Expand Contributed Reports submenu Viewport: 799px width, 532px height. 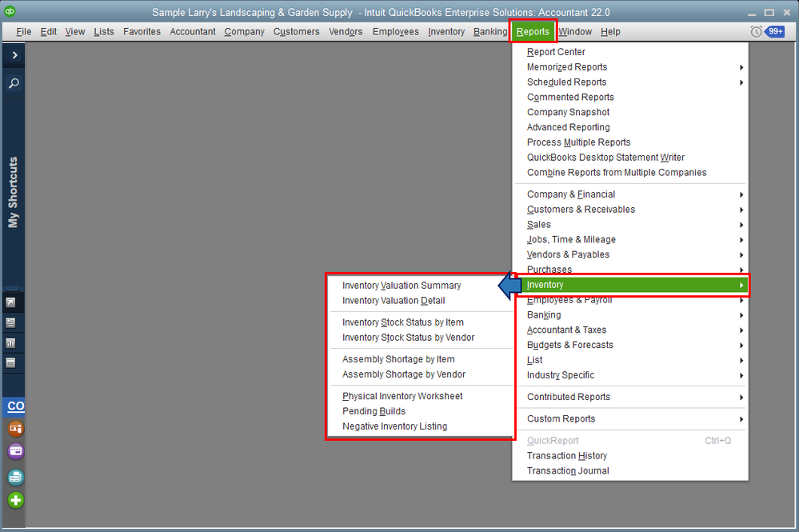(x=630, y=397)
